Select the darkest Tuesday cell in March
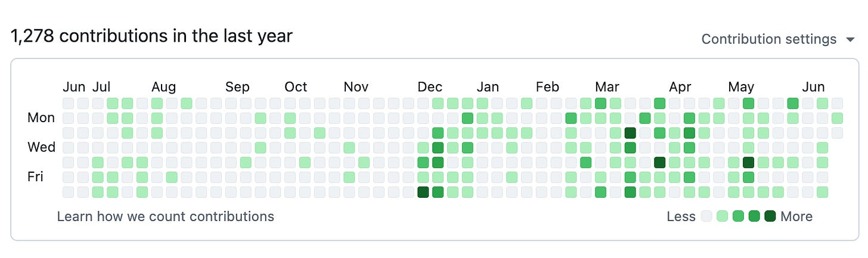 click(630, 132)
